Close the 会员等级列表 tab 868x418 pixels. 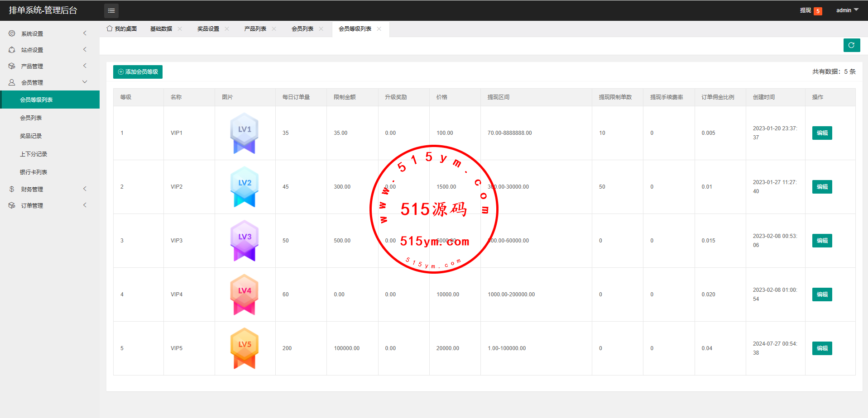pos(379,29)
